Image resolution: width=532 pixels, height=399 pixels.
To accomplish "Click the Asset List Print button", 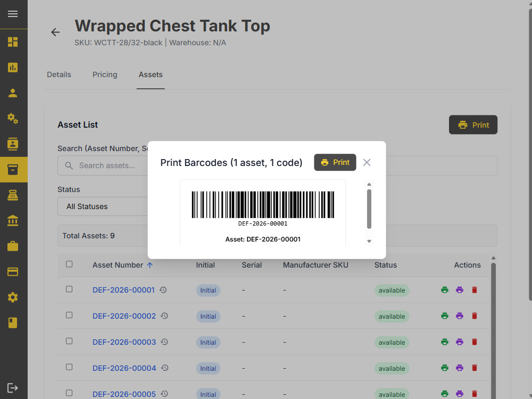I will click(x=473, y=125).
